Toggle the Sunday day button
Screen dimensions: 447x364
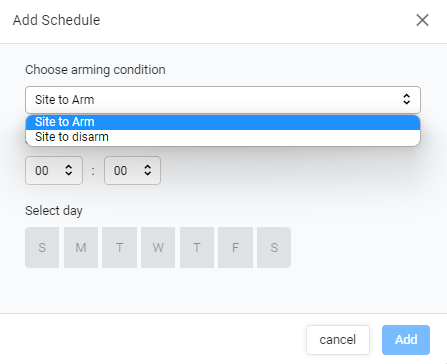pyautogui.click(x=42, y=247)
